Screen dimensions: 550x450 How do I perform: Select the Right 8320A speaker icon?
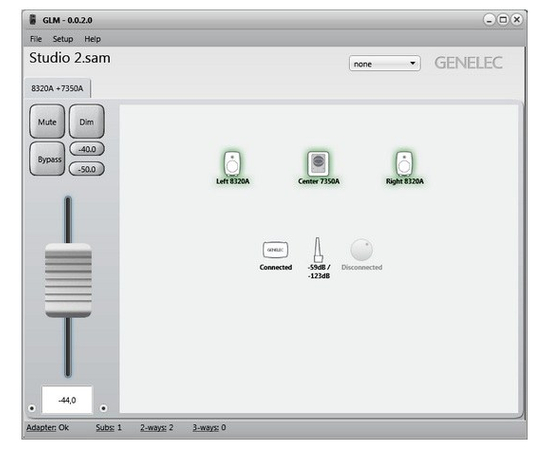point(404,163)
